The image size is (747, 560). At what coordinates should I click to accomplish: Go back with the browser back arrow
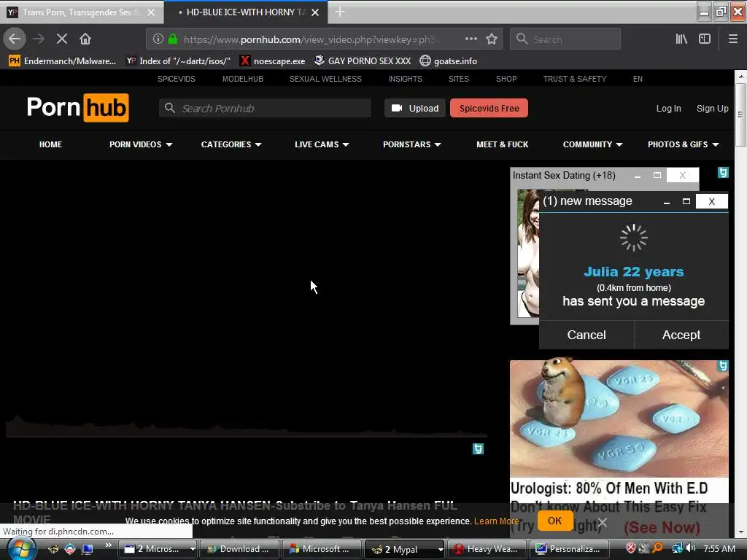pyautogui.click(x=15, y=39)
